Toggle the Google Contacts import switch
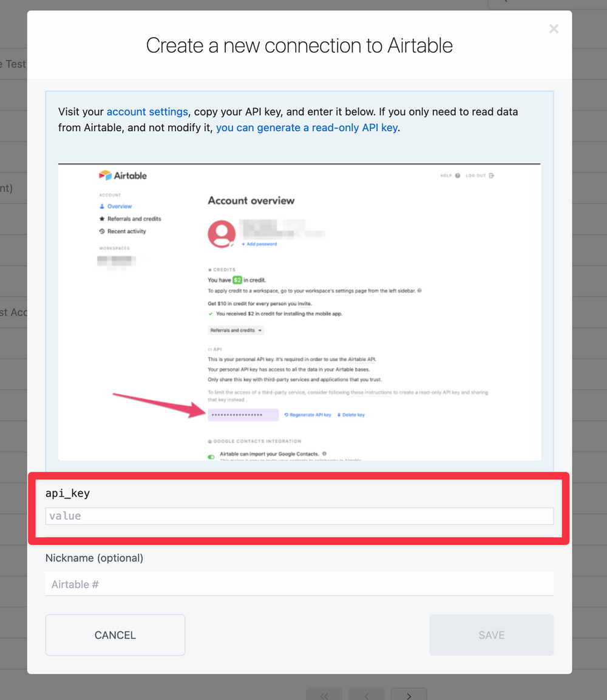 [211, 457]
